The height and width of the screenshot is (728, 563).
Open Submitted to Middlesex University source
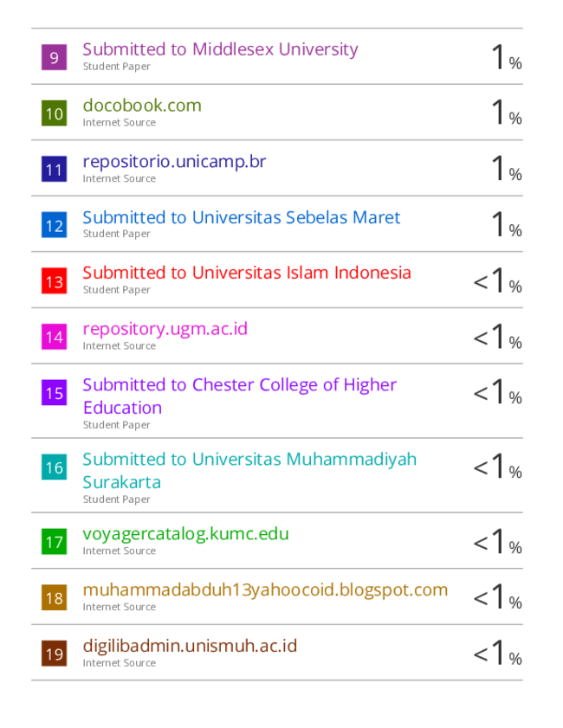[x=220, y=49]
